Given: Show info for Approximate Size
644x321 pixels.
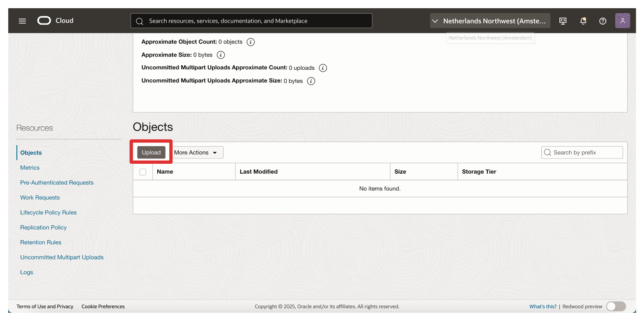Looking at the screenshot, I should click(x=221, y=55).
